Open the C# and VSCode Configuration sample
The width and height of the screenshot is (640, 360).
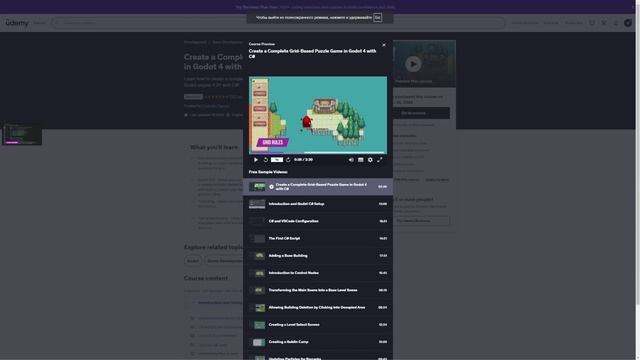tap(318, 221)
